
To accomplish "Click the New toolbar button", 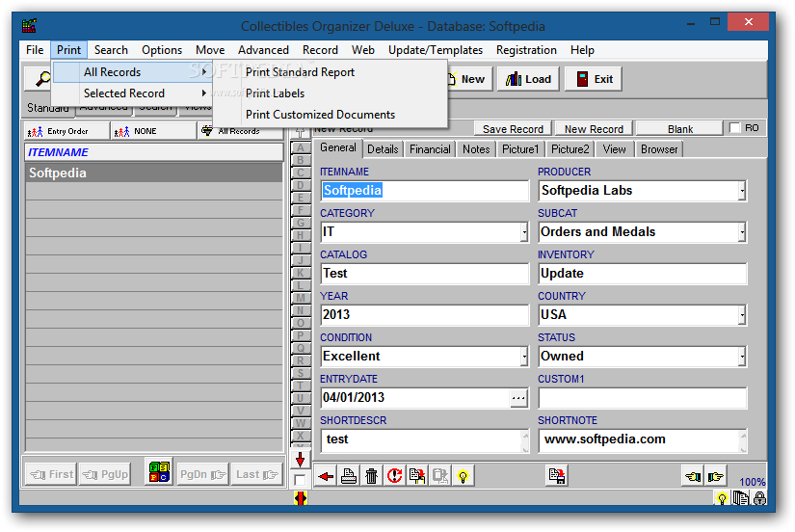I will click(468, 79).
